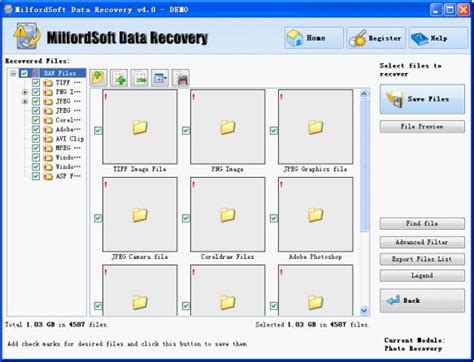Select the PNG Image thumbnail
This screenshot has width=474, height=362.
[x=228, y=127]
